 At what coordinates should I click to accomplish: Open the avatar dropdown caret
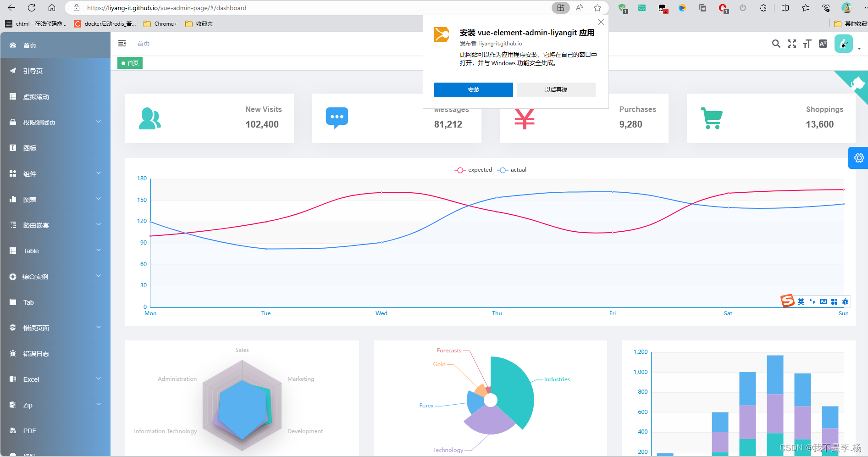(x=859, y=49)
